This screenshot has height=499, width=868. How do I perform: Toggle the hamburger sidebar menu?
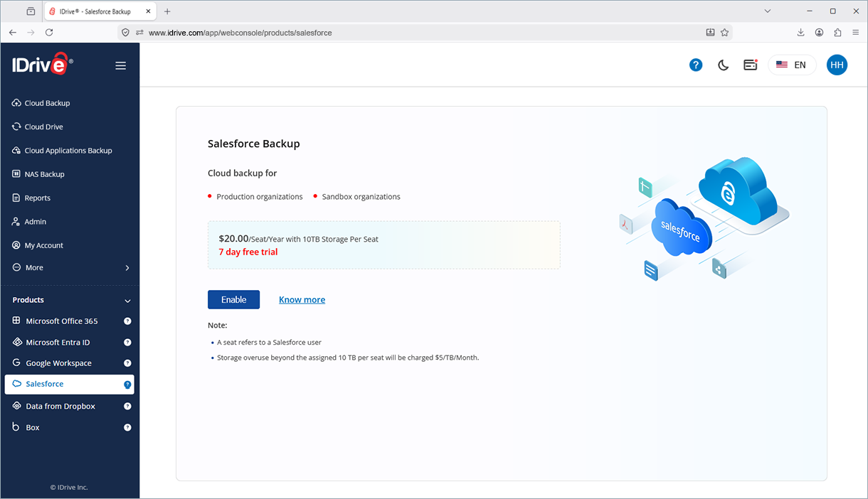[x=121, y=65]
